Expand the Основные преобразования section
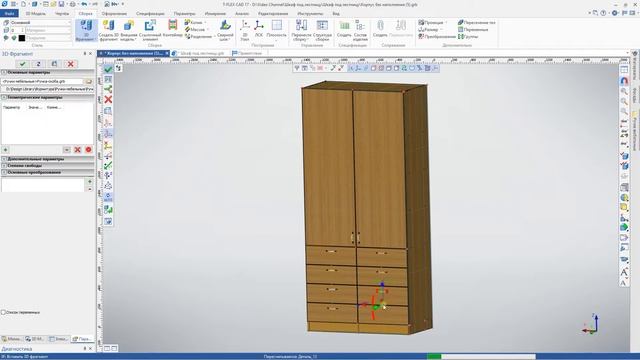Viewport: 640px width, 360px height. [x=47, y=172]
